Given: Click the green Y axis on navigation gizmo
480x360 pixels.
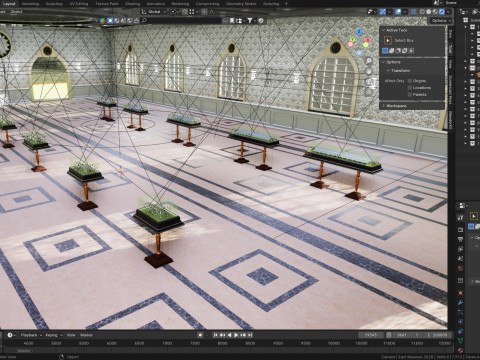Looking at the screenshot, I should tap(353, 40).
